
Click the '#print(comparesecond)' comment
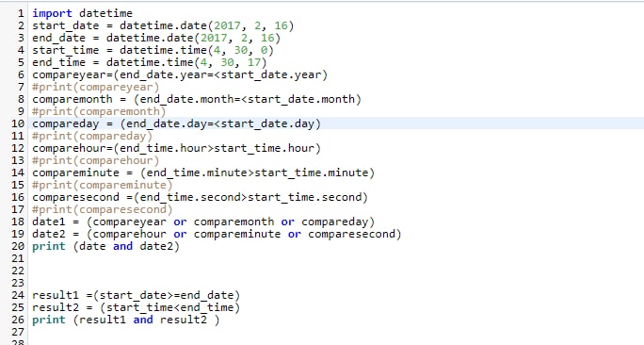click(103, 209)
